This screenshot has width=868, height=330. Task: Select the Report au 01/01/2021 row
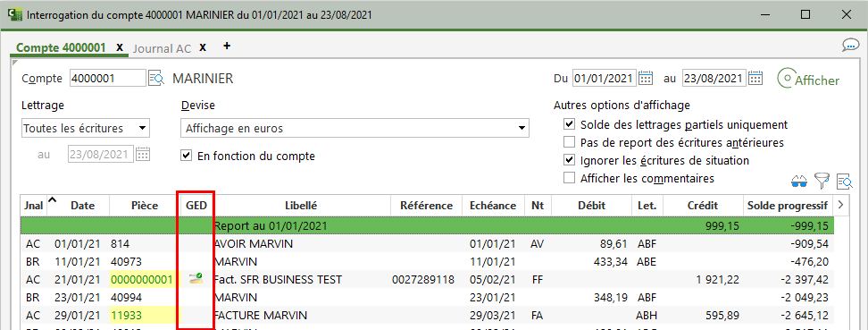tap(427, 225)
